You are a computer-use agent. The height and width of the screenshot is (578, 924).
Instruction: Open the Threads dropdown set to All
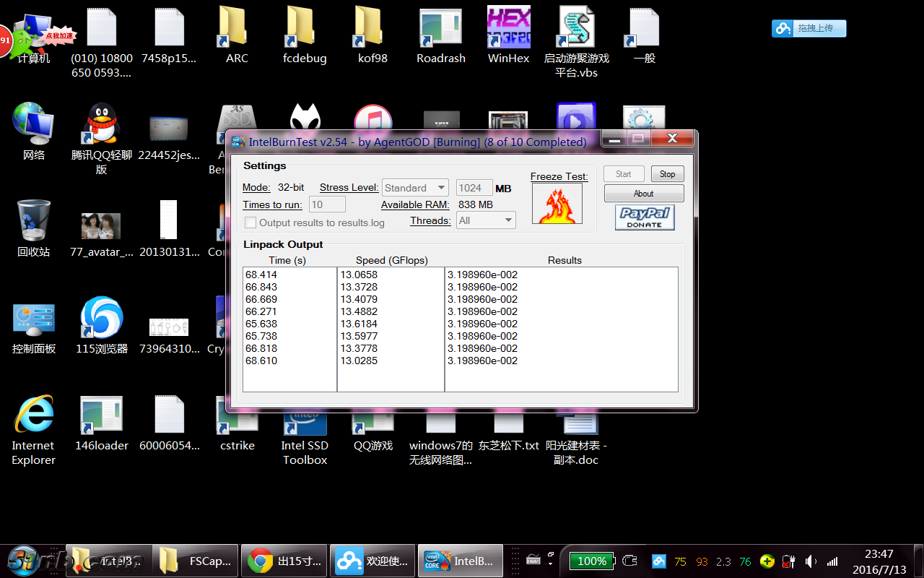(x=487, y=220)
